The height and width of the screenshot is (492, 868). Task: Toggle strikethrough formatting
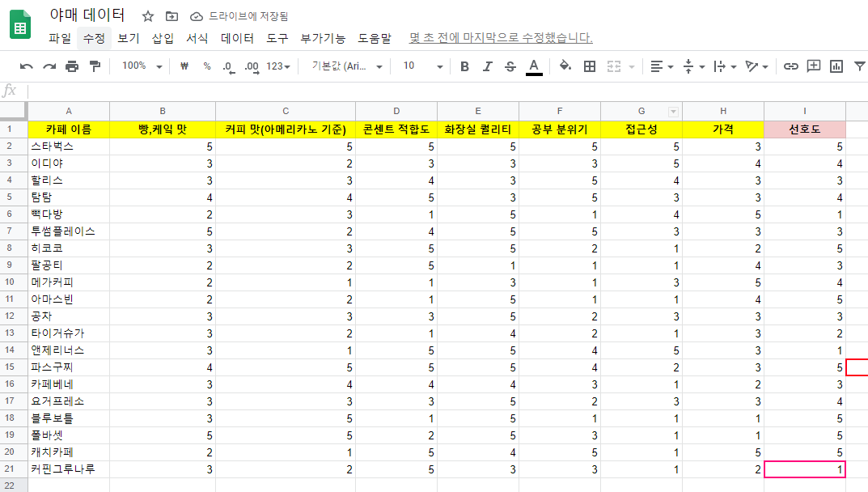[510, 66]
